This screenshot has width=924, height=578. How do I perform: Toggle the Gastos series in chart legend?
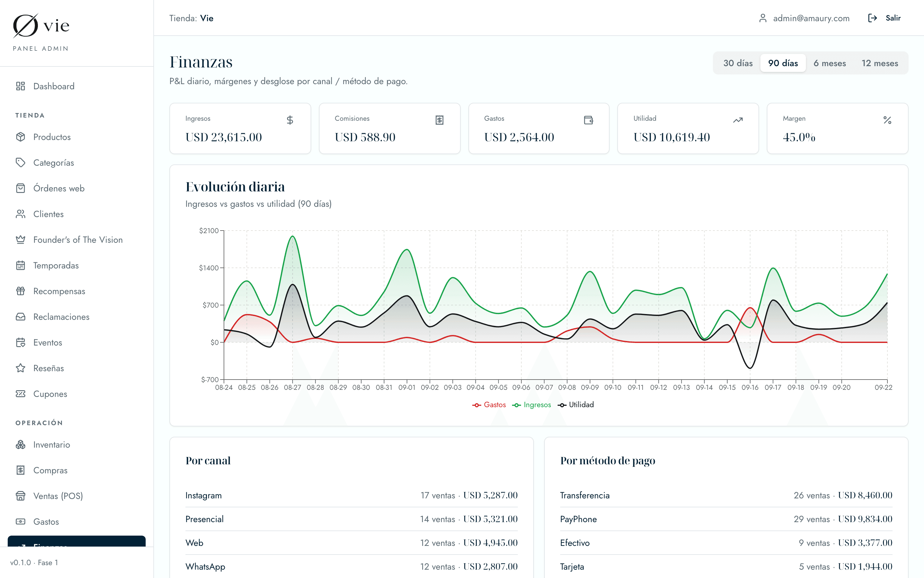489,405
